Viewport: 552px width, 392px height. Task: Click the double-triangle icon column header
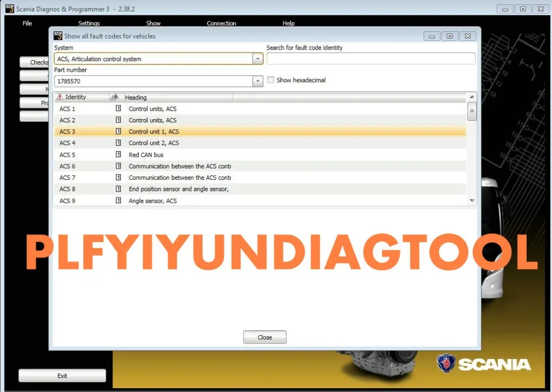pyautogui.click(x=114, y=96)
